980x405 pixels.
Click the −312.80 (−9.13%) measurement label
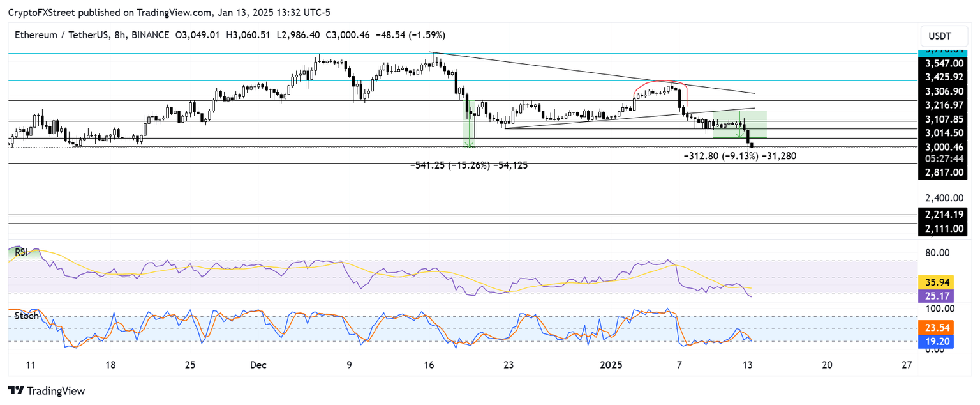coord(740,155)
